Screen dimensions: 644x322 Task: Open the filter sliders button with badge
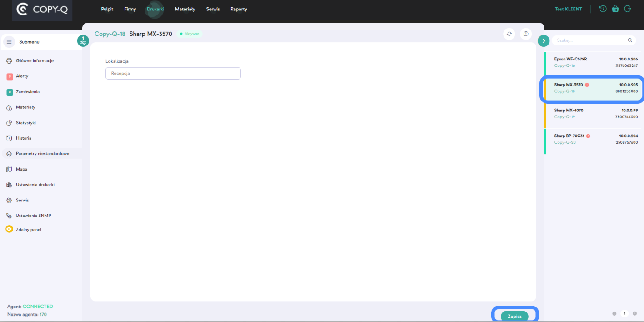coord(83,41)
